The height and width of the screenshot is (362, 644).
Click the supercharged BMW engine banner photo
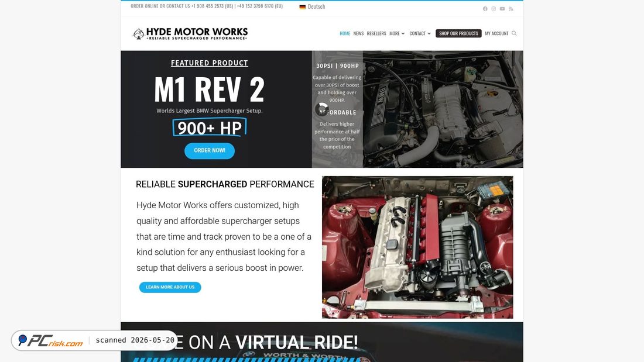(x=443, y=109)
